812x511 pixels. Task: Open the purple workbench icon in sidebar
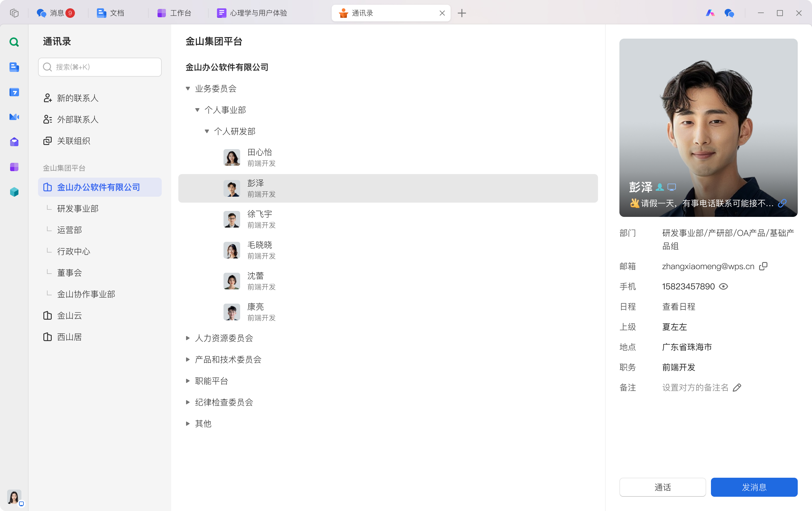point(14,167)
